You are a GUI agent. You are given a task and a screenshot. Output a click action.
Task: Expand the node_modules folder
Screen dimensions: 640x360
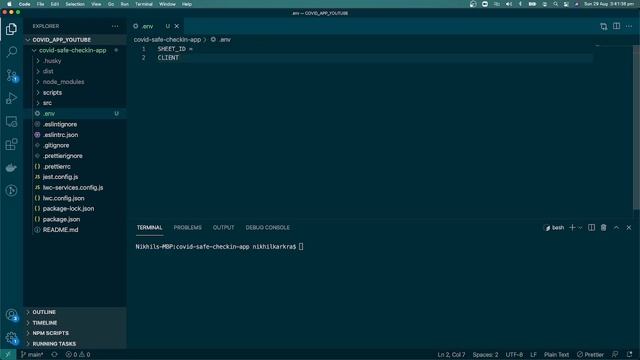75,82
